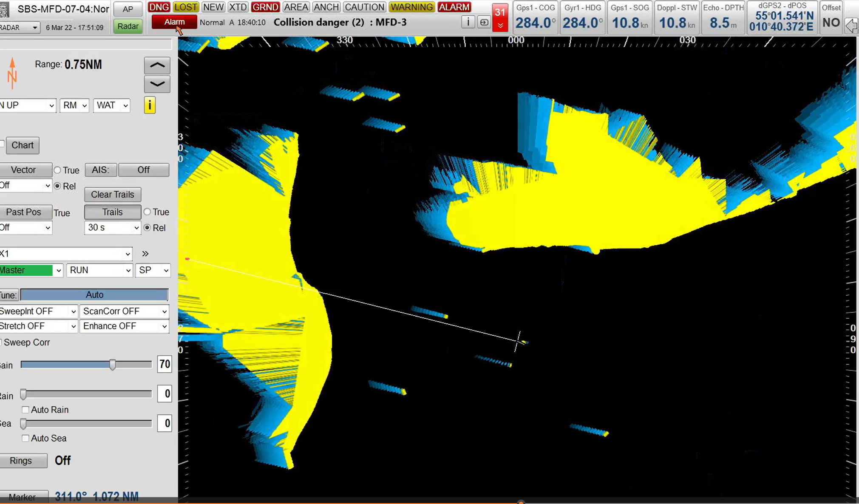Select the GRND alarm category tab
The width and height of the screenshot is (859, 504).
click(265, 7)
